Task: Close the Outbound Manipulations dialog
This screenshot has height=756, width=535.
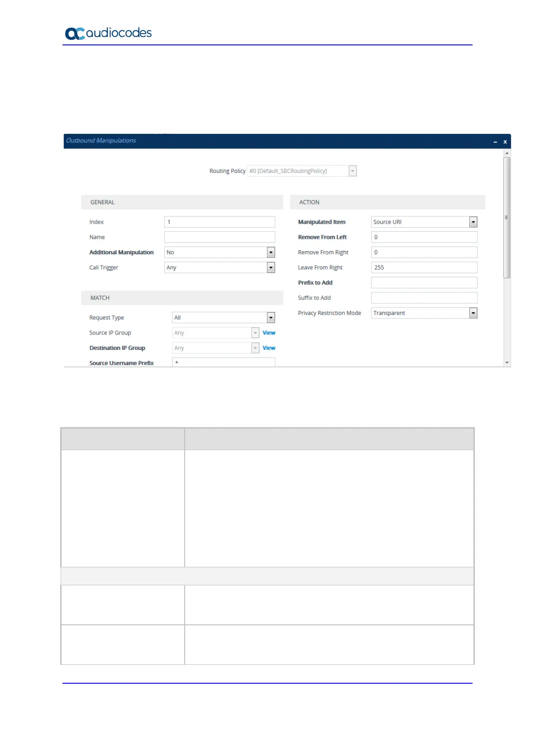Action: point(505,142)
